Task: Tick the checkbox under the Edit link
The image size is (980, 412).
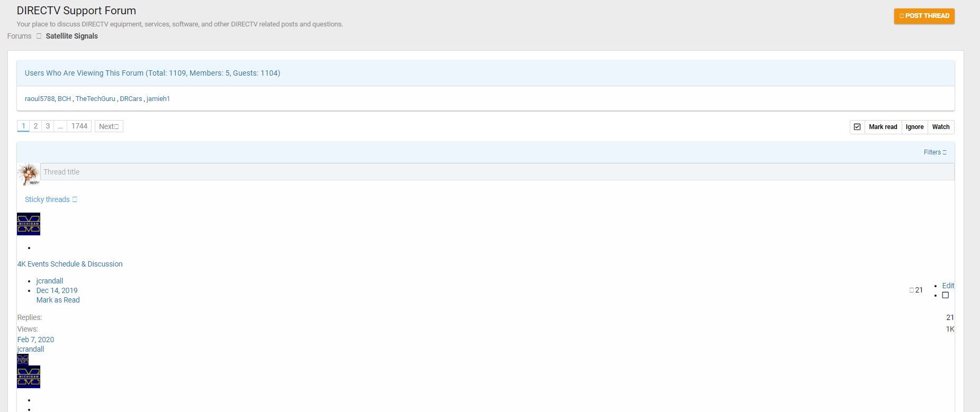Action: 945,295
